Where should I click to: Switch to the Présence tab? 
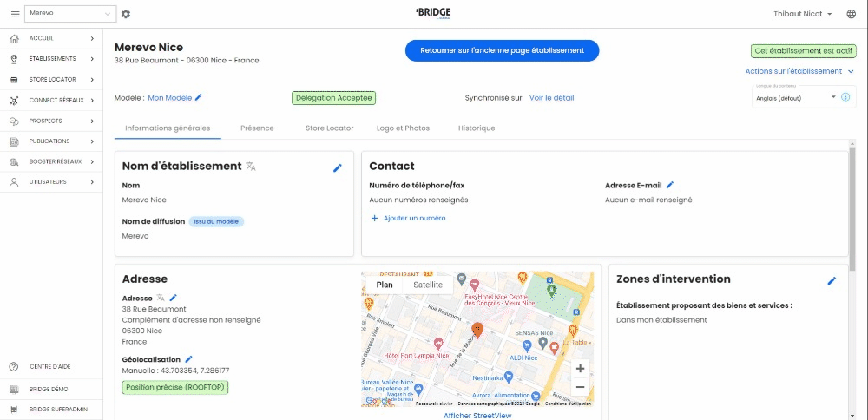point(257,128)
